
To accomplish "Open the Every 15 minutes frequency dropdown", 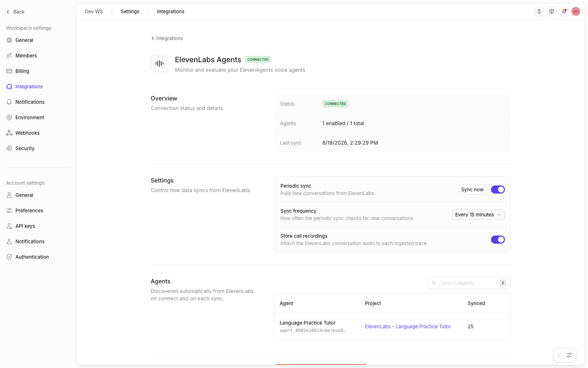I will (x=478, y=215).
